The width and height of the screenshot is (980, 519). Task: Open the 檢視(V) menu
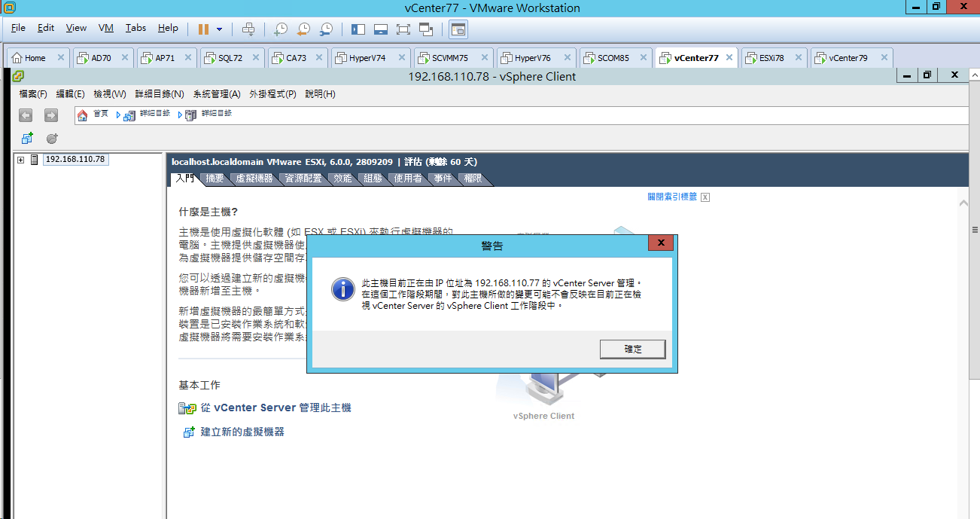point(110,94)
